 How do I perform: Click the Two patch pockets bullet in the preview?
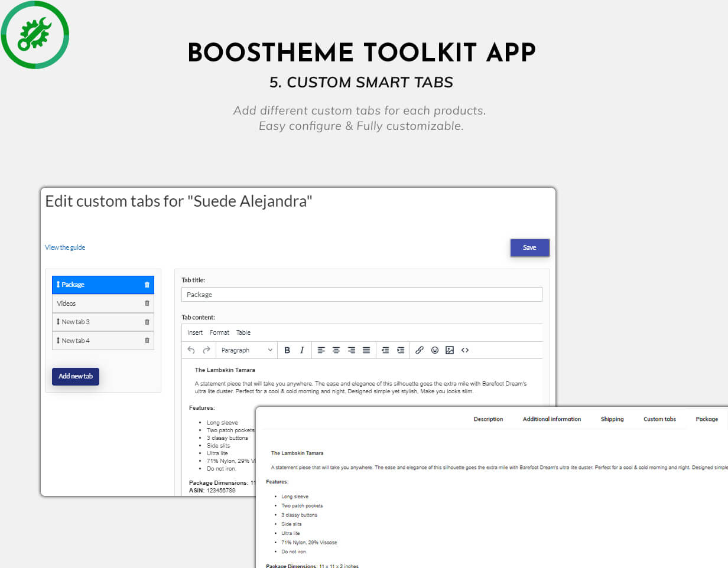coord(302,506)
